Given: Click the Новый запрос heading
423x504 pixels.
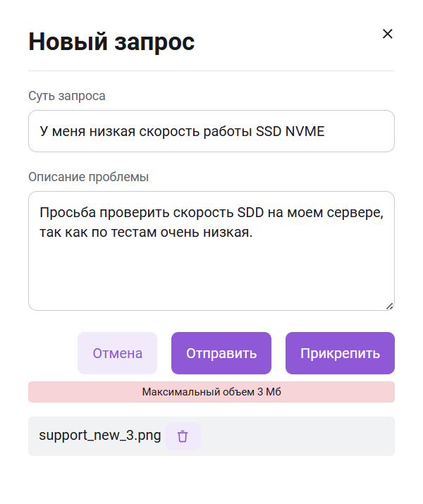Looking at the screenshot, I should coord(111,42).
